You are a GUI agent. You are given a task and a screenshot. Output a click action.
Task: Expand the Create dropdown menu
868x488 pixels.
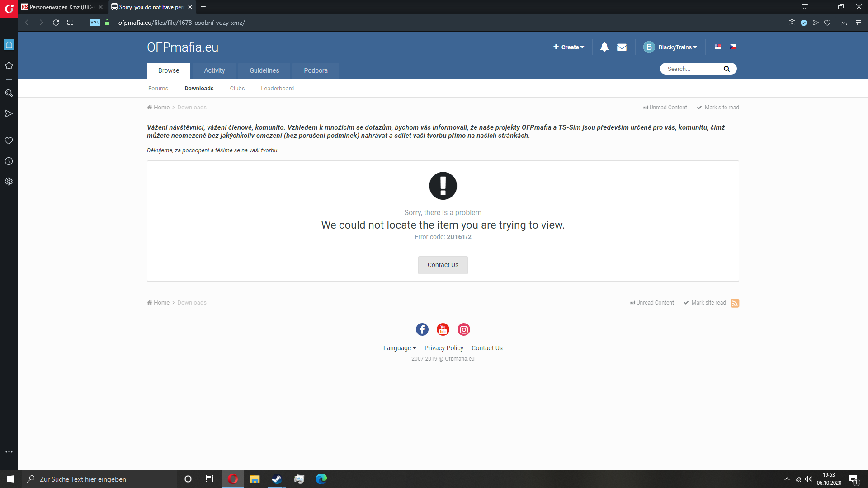[x=568, y=47]
